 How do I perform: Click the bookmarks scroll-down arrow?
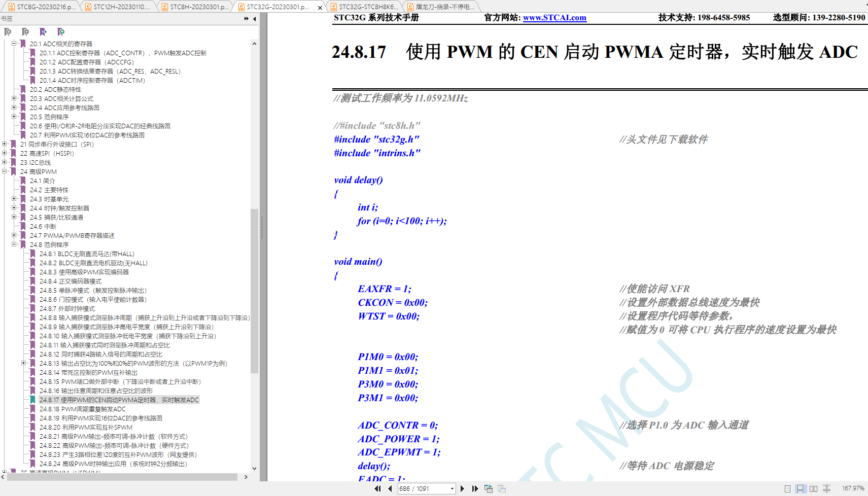254,469
